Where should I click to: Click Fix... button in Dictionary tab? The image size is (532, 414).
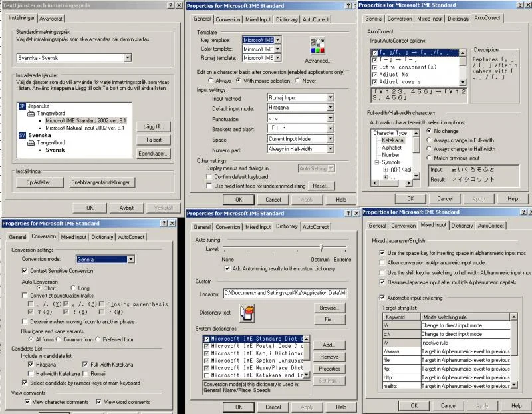pos(329,319)
